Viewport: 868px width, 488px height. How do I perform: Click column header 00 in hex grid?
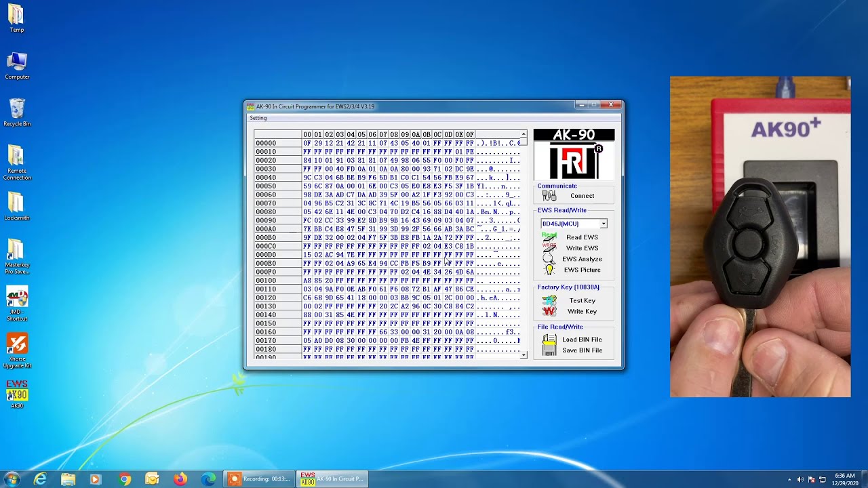click(x=307, y=135)
